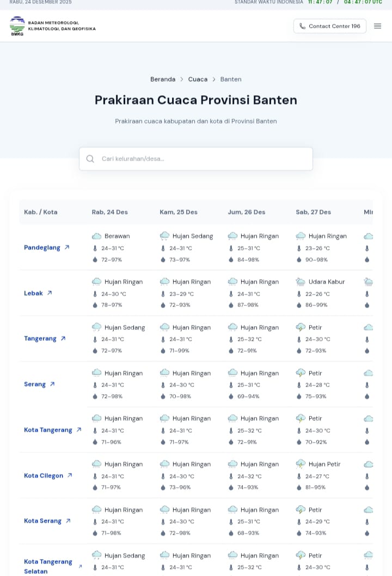Click Serang Saturday lightning icon
The image size is (392, 576).
[x=301, y=373]
